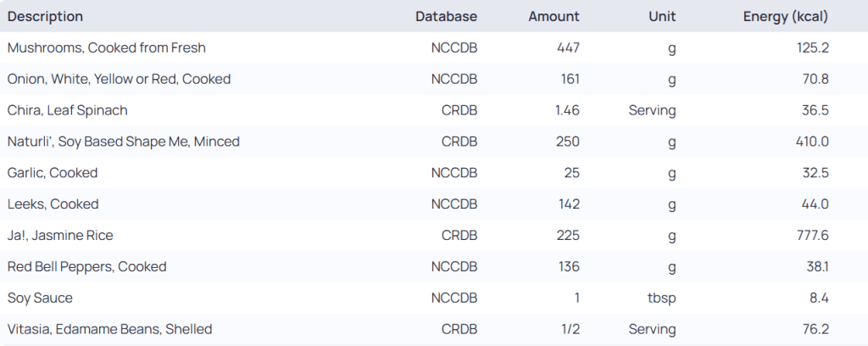Sort by the Database column header

pos(446,16)
